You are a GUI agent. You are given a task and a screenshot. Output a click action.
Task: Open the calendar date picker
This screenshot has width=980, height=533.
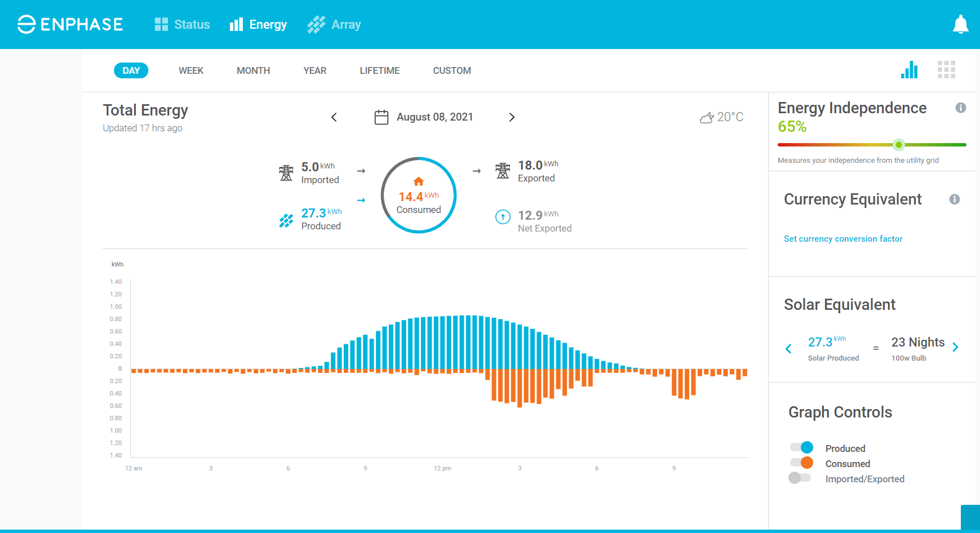point(382,117)
